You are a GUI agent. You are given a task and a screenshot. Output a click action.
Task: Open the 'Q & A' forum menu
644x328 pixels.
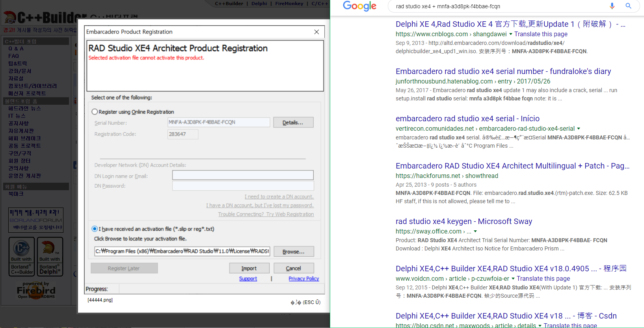click(x=16, y=48)
